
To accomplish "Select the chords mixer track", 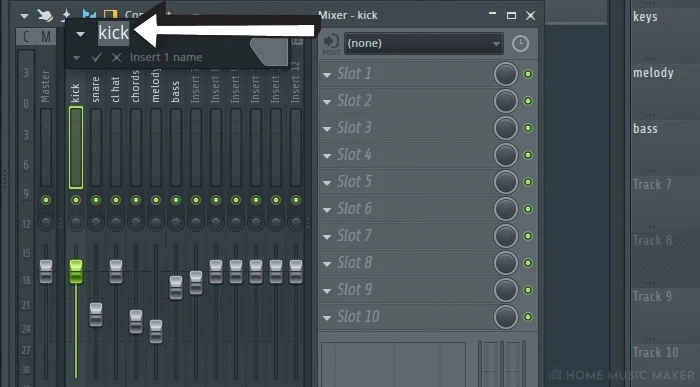I will pyautogui.click(x=136, y=87).
